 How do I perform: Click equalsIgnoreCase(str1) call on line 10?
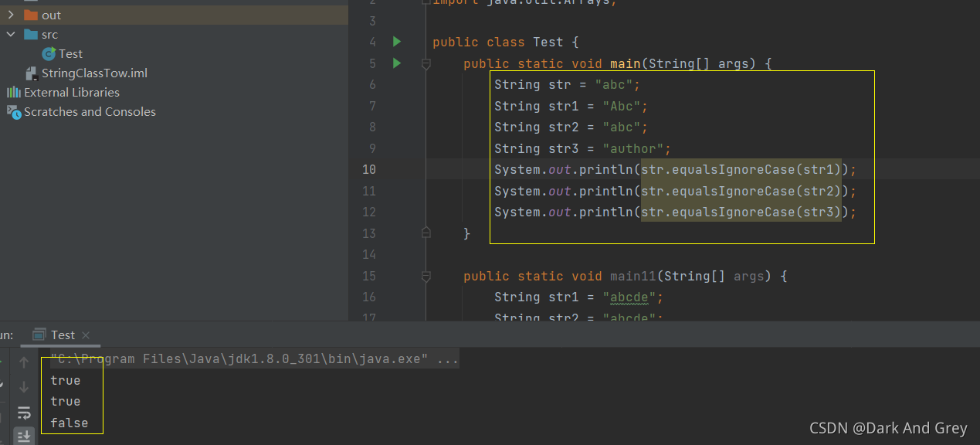[756, 169]
